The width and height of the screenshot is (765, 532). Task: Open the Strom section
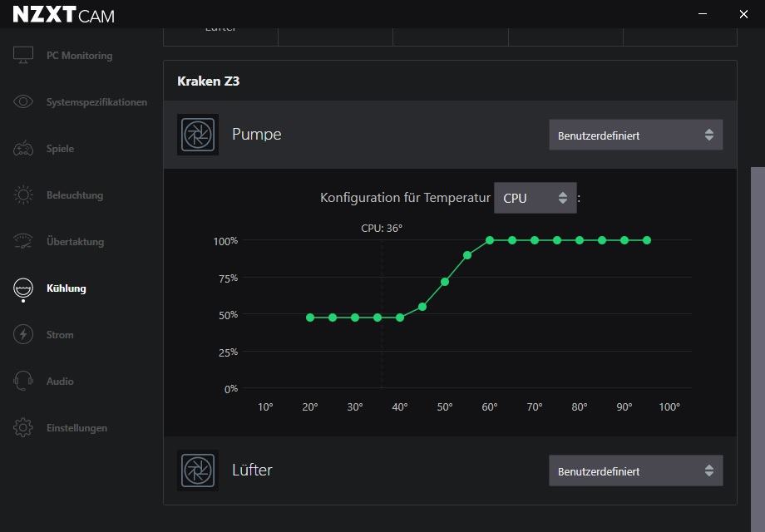[x=60, y=334]
